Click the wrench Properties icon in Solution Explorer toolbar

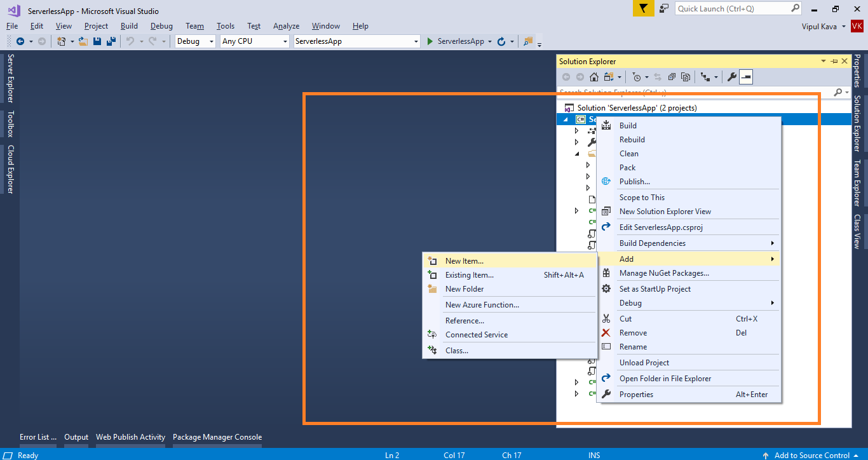pyautogui.click(x=731, y=77)
